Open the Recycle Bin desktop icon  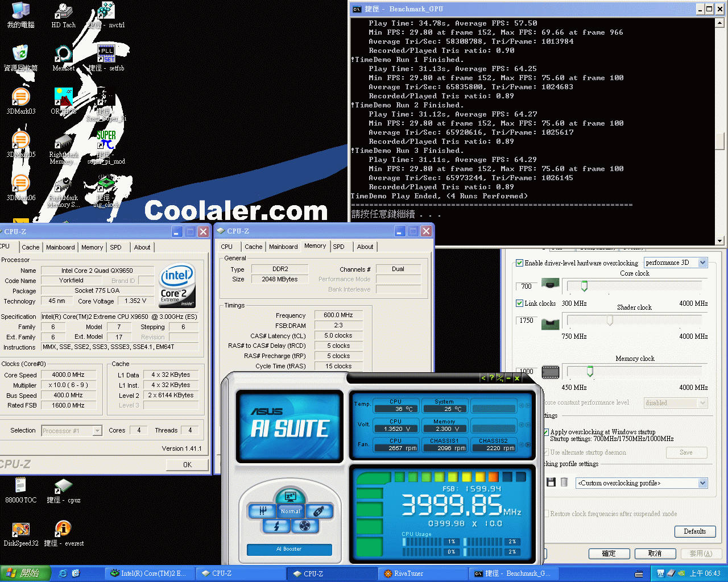tap(20, 58)
